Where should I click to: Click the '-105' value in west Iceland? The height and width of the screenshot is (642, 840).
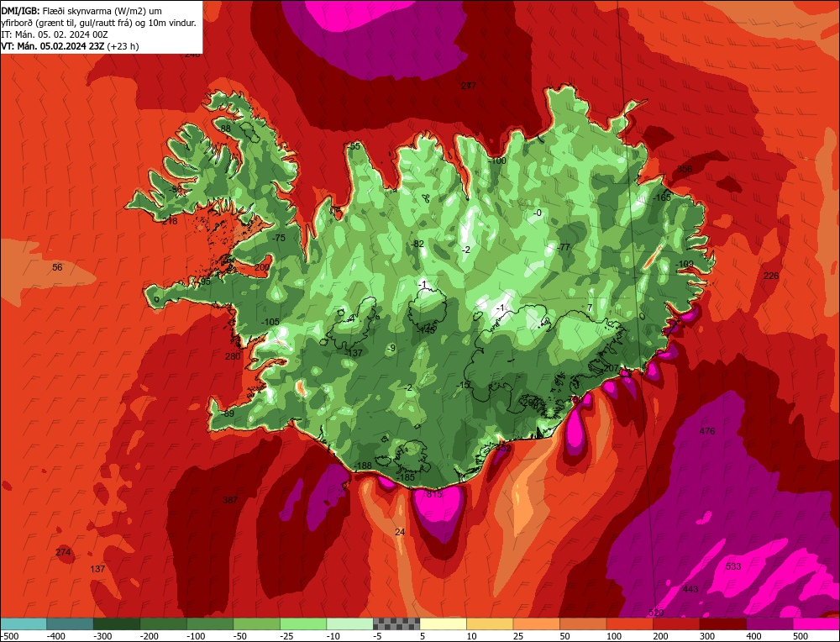click(270, 322)
